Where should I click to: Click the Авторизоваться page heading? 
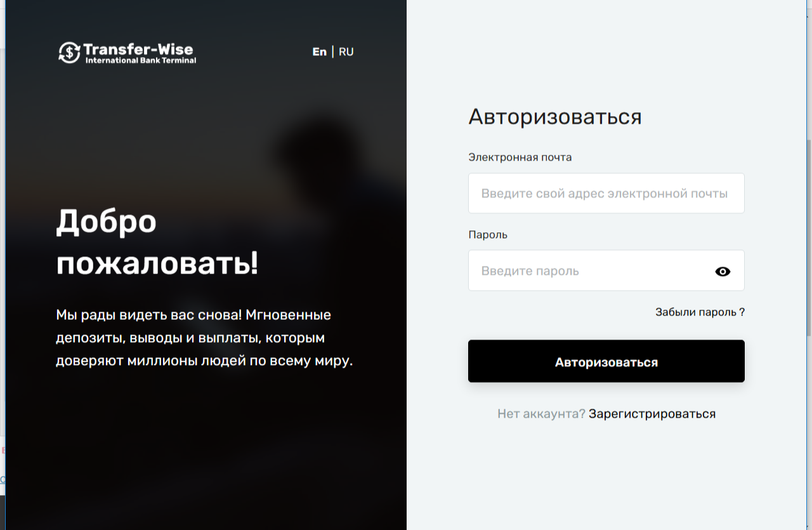[x=555, y=117]
